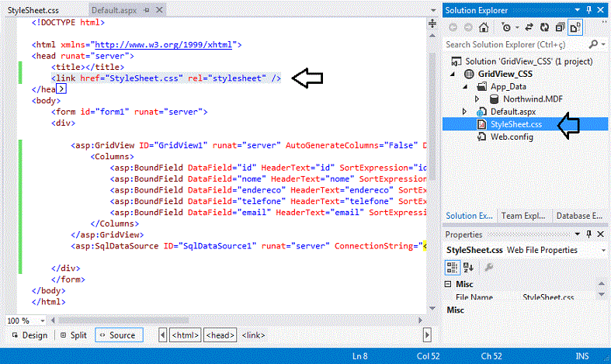Click the horizontal scrollbar right arrow
The image size is (611, 364).
420,321
